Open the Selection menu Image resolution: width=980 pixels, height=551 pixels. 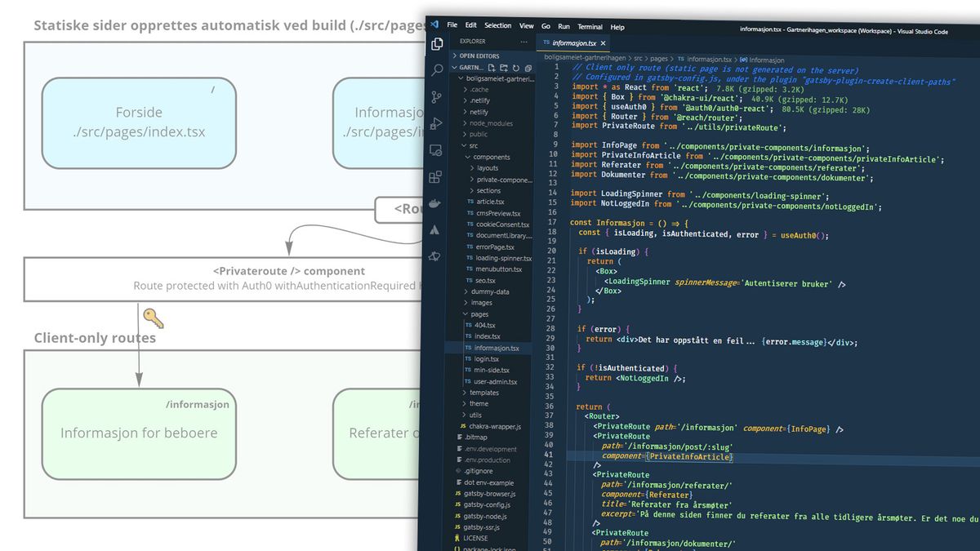[498, 26]
